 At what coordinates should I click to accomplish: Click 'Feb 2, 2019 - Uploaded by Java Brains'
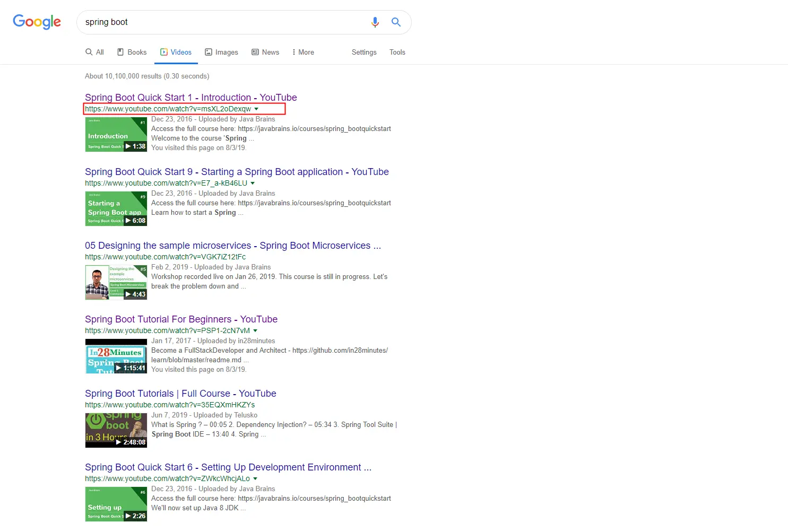tap(211, 267)
